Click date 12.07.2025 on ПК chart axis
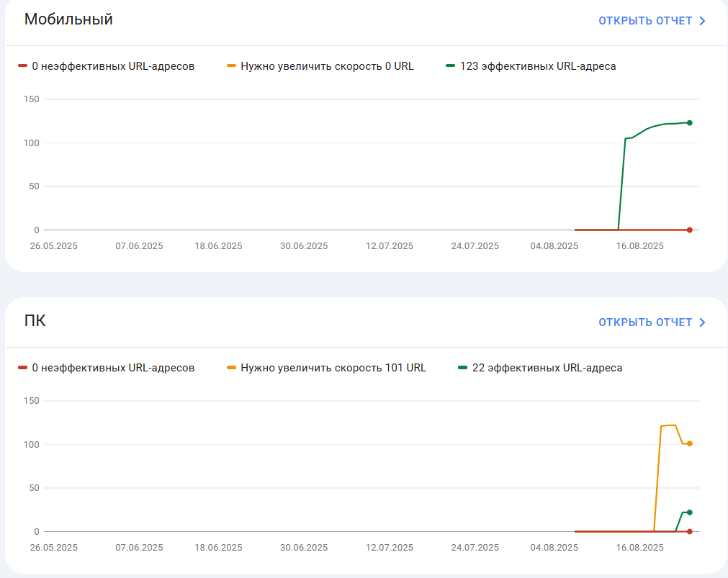Screen dimensions: 728x578 tap(390, 548)
